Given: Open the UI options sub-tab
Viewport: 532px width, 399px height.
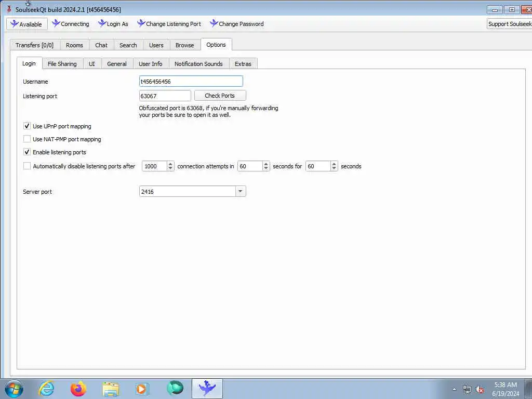Looking at the screenshot, I should 91,64.
